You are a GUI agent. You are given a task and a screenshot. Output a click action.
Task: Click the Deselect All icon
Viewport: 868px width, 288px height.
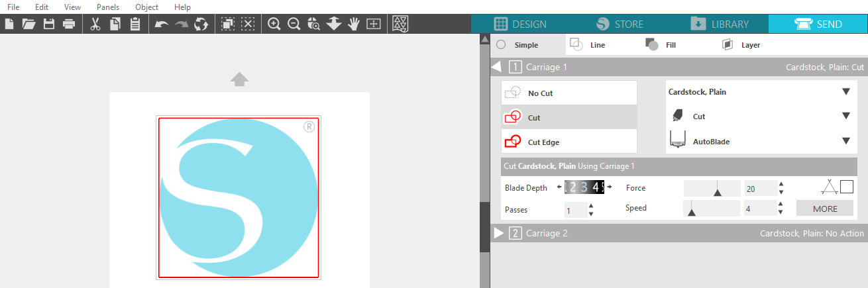[248, 24]
